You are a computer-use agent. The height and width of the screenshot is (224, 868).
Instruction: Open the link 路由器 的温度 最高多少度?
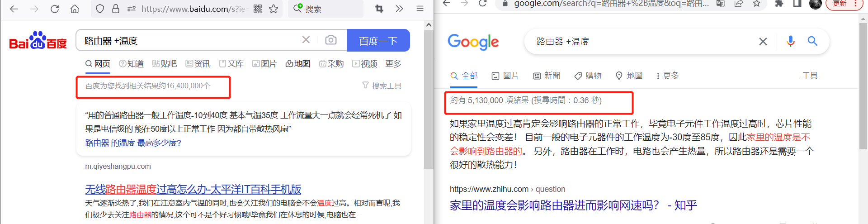click(133, 143)
